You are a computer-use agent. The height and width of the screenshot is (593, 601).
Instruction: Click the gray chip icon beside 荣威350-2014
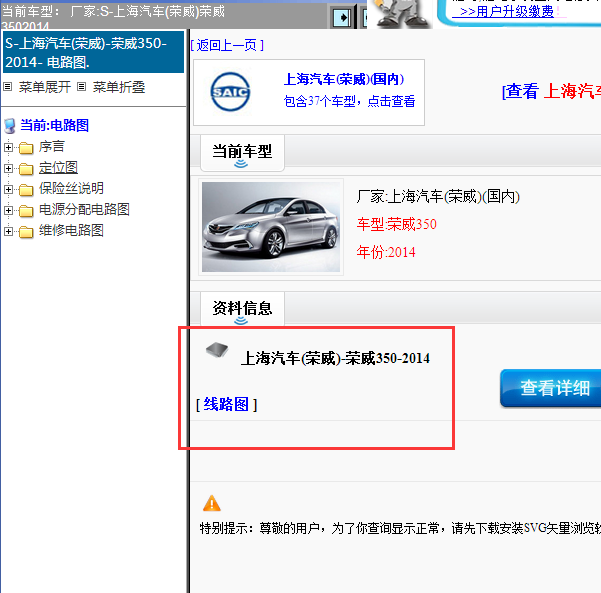point(217,350)
